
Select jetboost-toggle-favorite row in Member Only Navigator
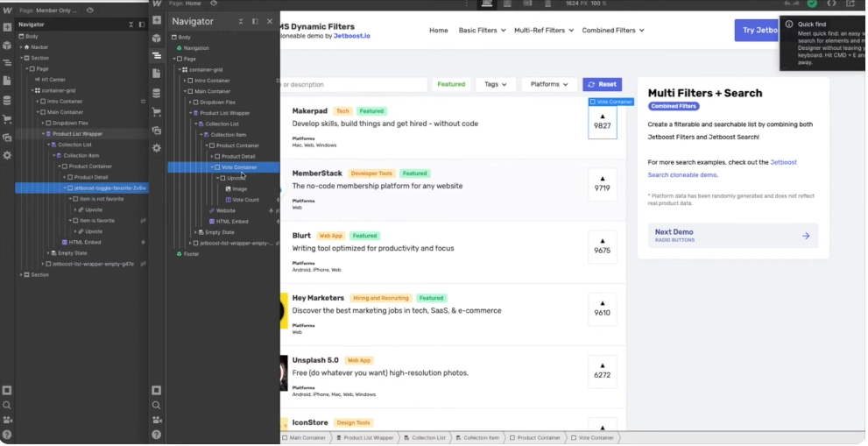pos(82,188)
